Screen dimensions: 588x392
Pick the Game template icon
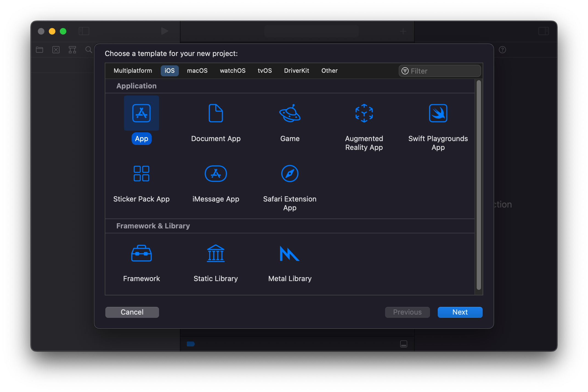[290, 113]
